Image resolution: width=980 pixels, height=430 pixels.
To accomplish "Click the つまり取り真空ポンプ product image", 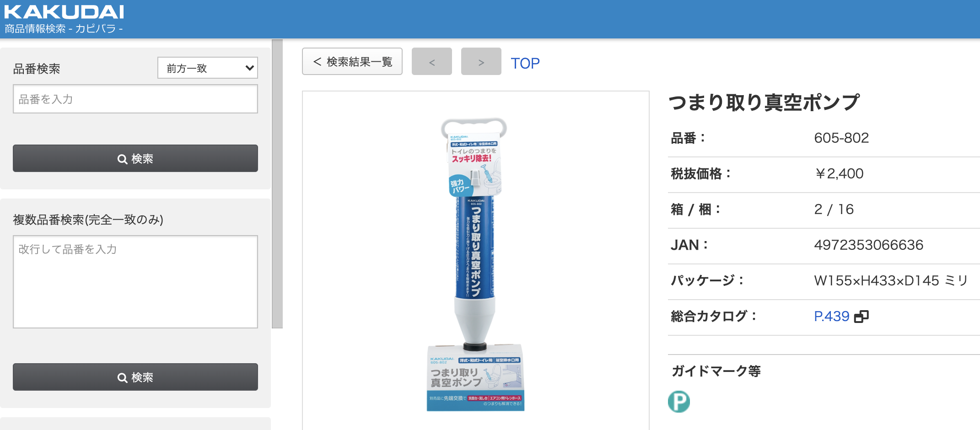I will coord(475,265).
